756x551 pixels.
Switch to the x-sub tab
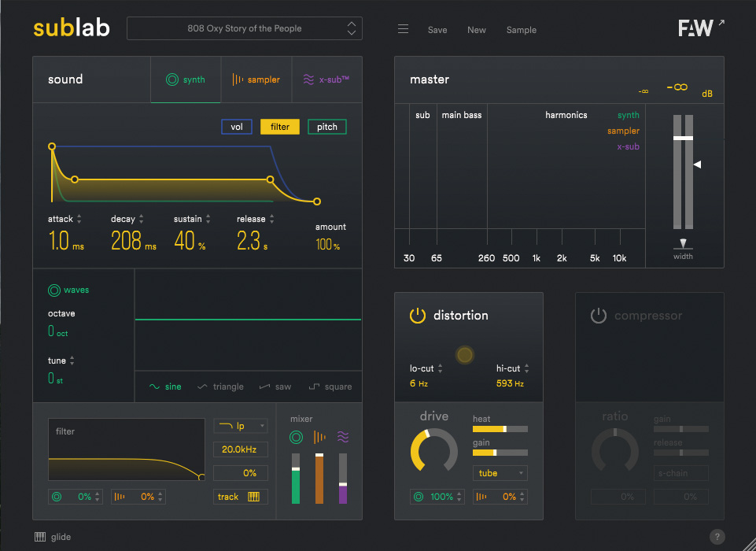(x=326, y=80)
